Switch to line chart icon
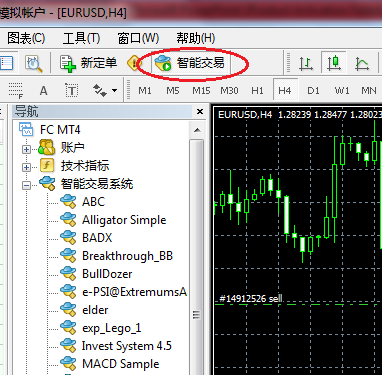Image resolution: width=382 pixels, height=375 pixels. click(x=361, y=63)
